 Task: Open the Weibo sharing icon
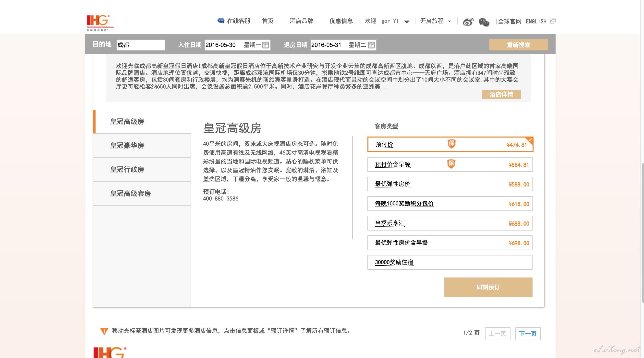click(468, 21)
